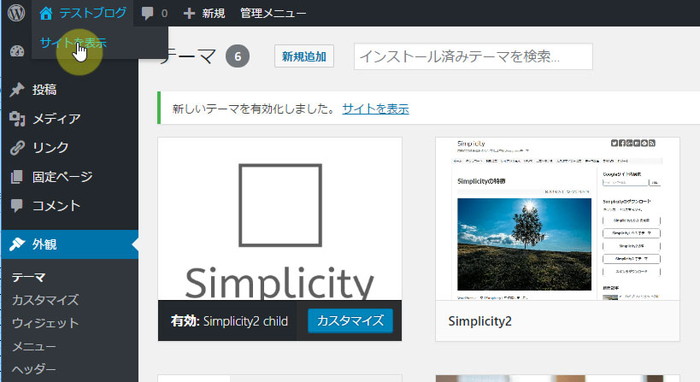
Task: Click the speech bubble icon for コメント
Action: (x=17, y=206)
